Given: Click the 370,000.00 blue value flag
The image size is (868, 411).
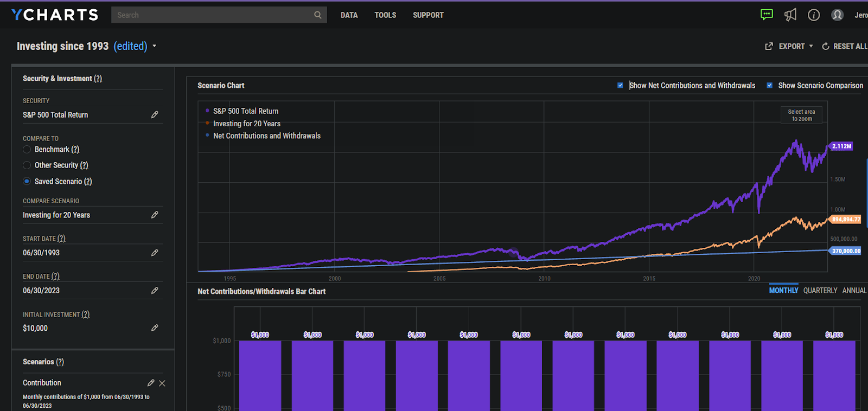Looking at the screenshot, I should coord(846,251).
